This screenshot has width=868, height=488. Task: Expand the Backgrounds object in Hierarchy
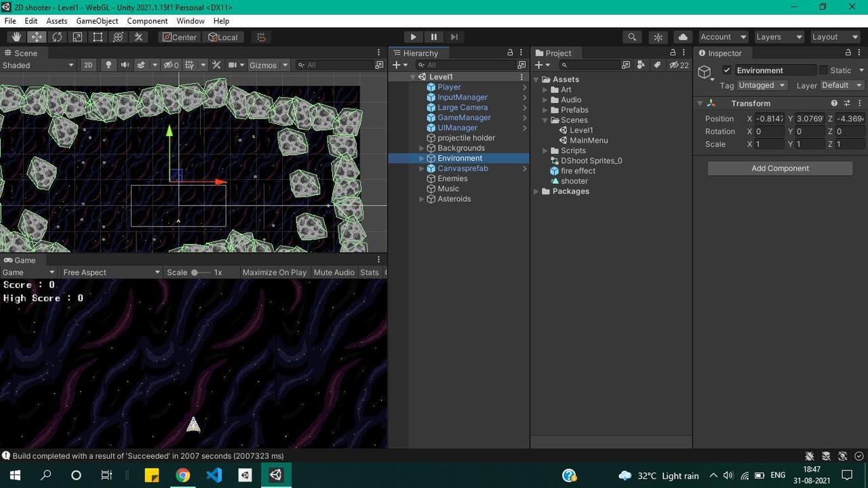pyautogui.click(x=422, y=148)
